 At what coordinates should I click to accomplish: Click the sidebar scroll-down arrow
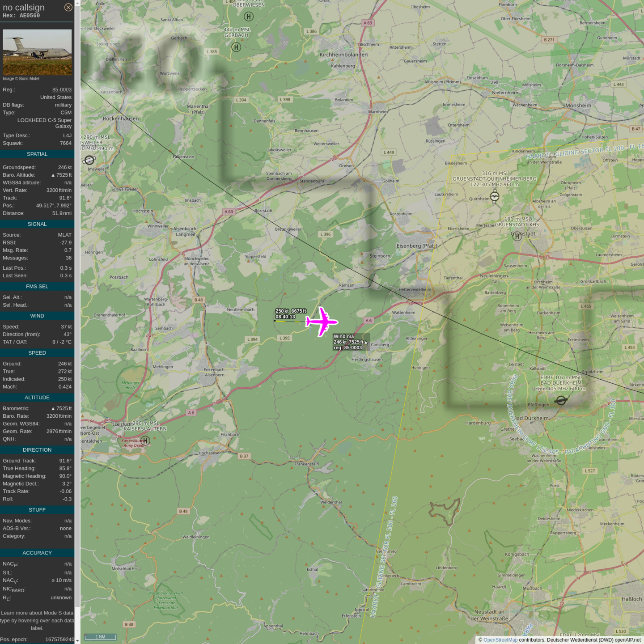tap(77, 640)
